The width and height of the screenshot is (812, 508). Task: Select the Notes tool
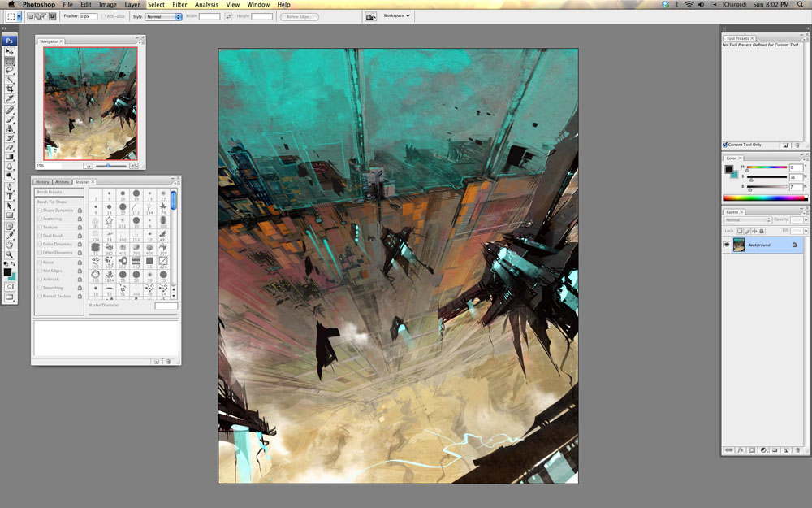9,226
